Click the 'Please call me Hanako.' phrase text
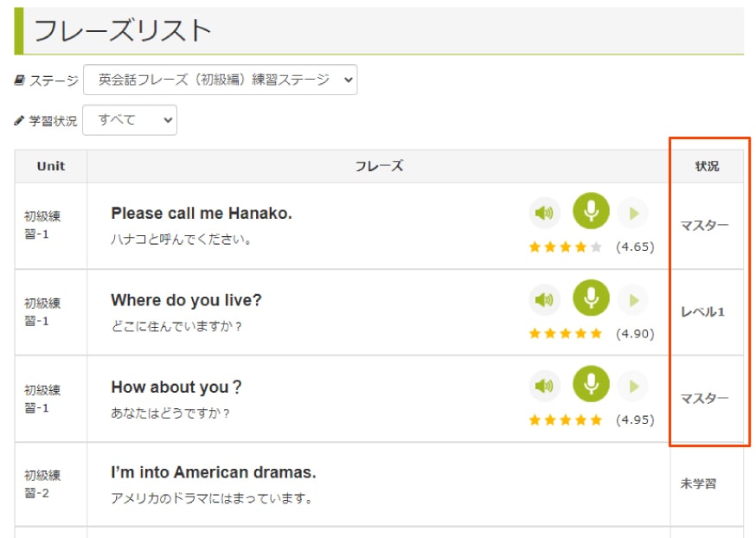The width and height of the screenshot is (756, 538). 202,213
